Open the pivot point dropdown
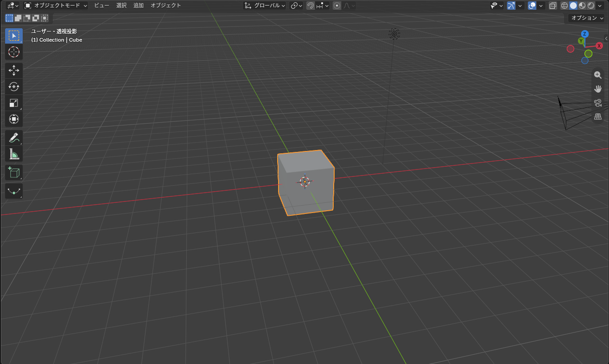Viewport: 609px width, 364px height. [x=296, y=6]
